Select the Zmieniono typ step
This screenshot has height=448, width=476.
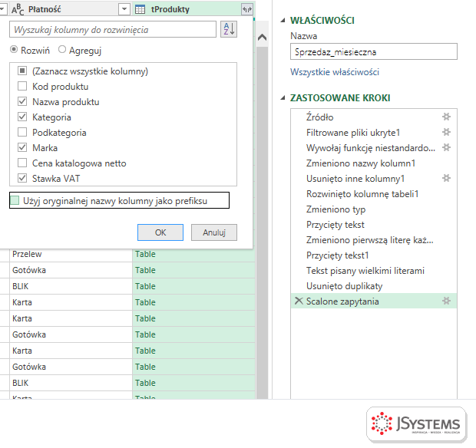pos(374,209)
